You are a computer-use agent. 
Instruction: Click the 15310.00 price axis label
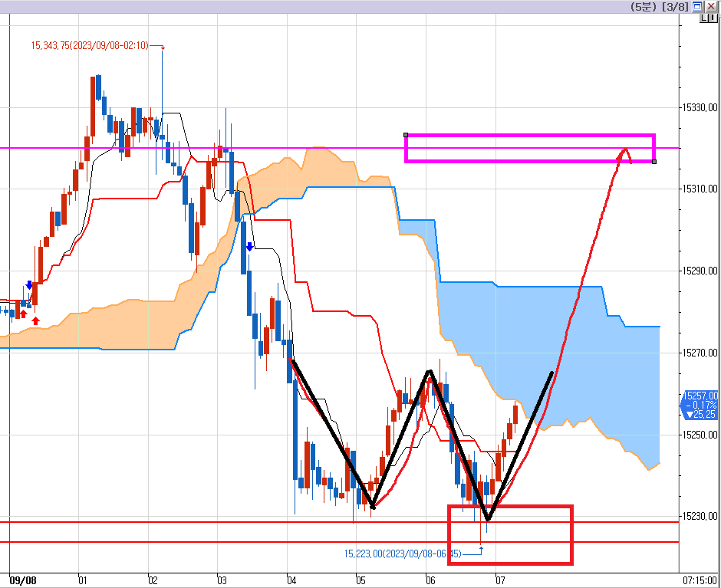[700, 189]
